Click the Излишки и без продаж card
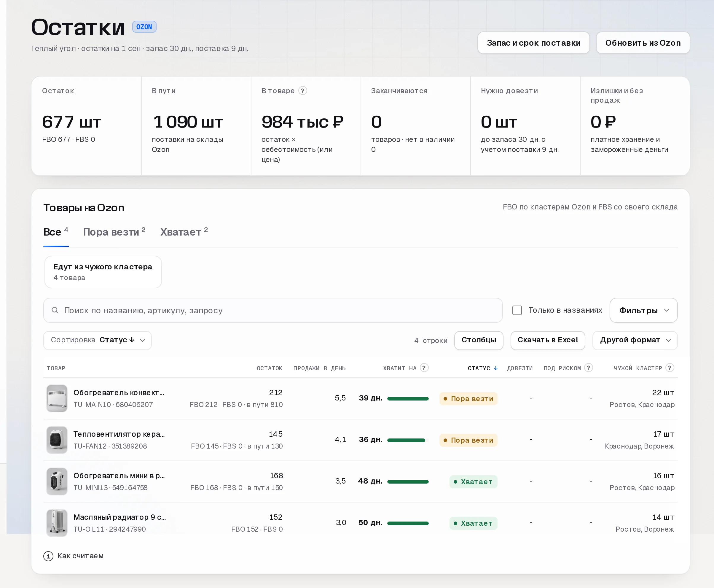Viewport: 714px width, 588px height. (x=635, y=126)
